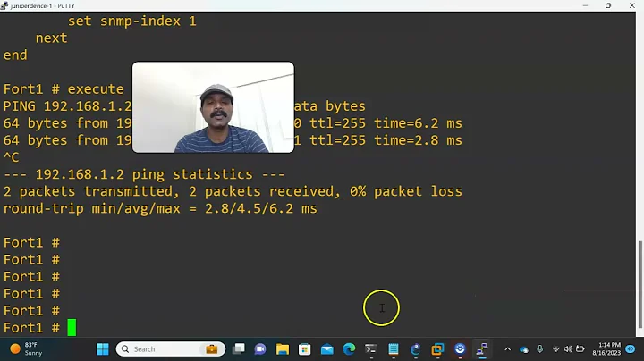Open the OneDrive tray icon

point(524,349)
